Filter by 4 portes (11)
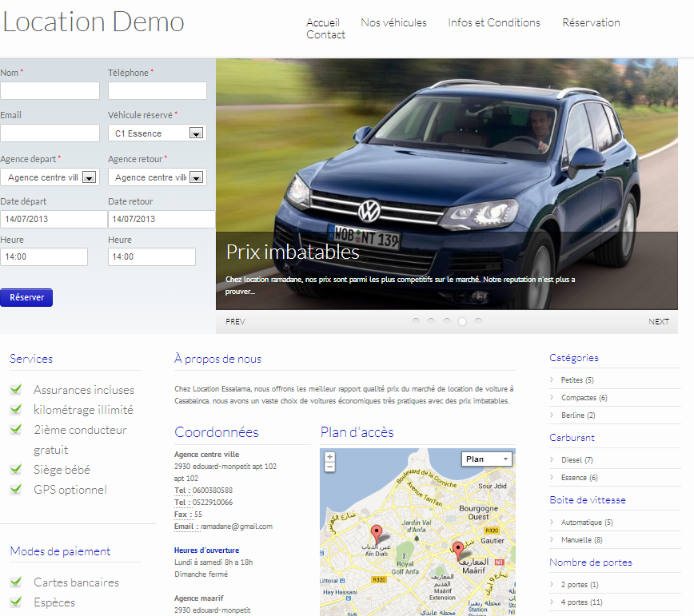This screenshot has width=694, height=616. tap(581, 602)
